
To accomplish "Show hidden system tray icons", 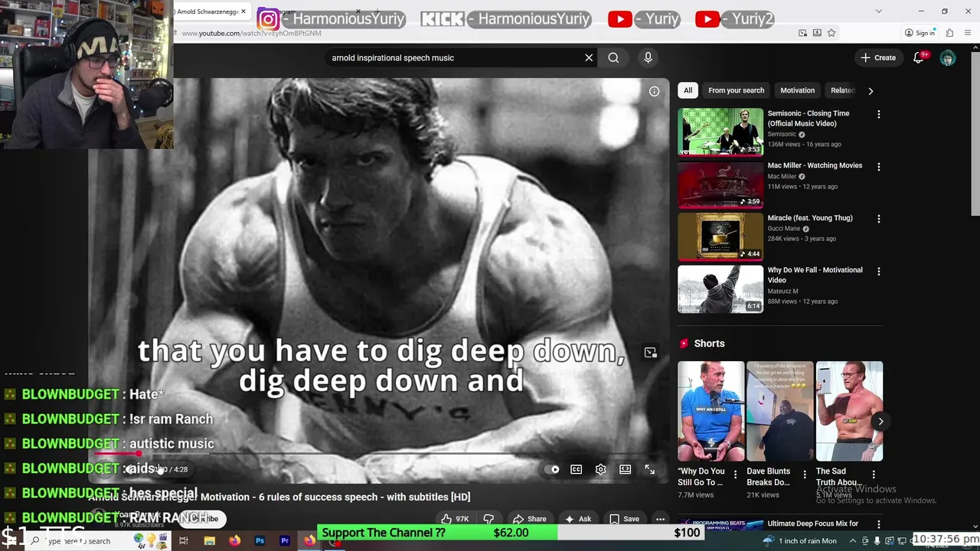I will click(852, 541).
